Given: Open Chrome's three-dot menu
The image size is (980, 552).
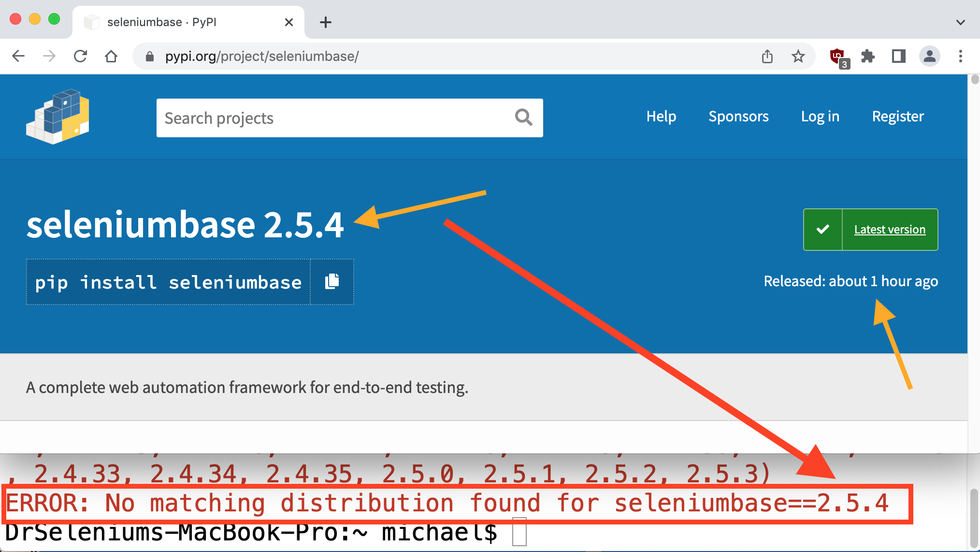Looking at the screenshot, I should pos(961,56).
